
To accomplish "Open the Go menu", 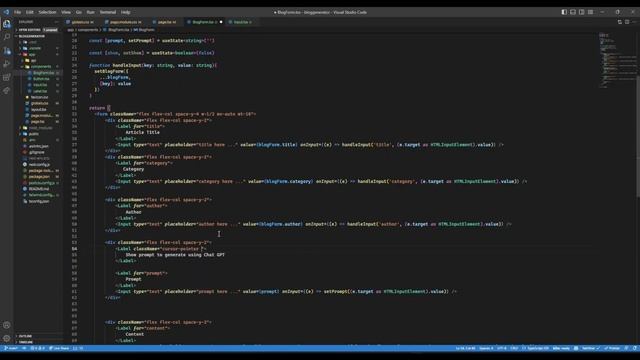I will (x=79, y=12).
